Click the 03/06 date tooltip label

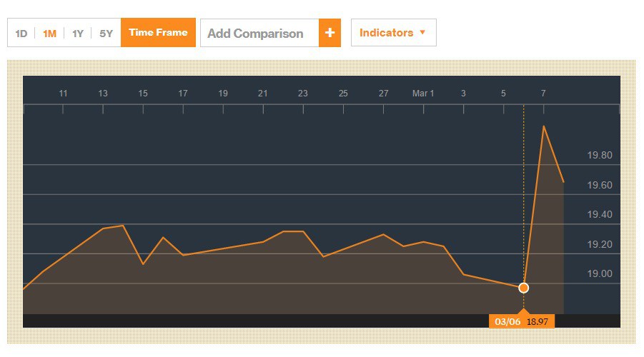coord(507,321)
